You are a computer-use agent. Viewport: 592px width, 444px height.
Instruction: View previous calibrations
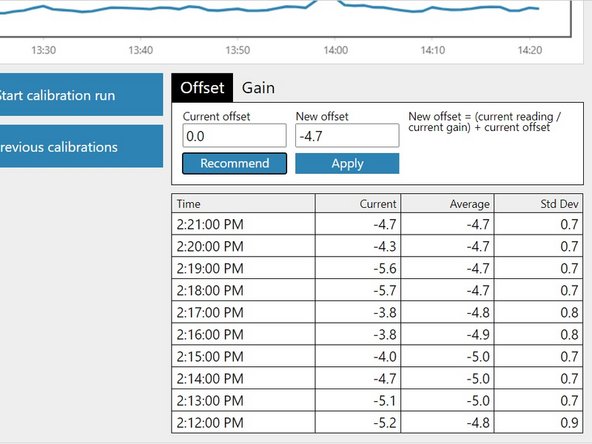point(81,146)
